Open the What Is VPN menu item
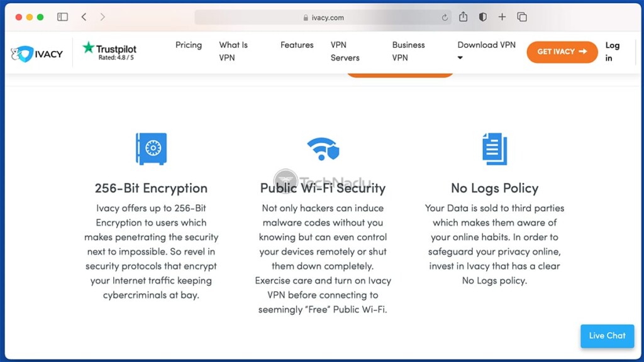Screen dimensions: 644x362 coord(233,52)
